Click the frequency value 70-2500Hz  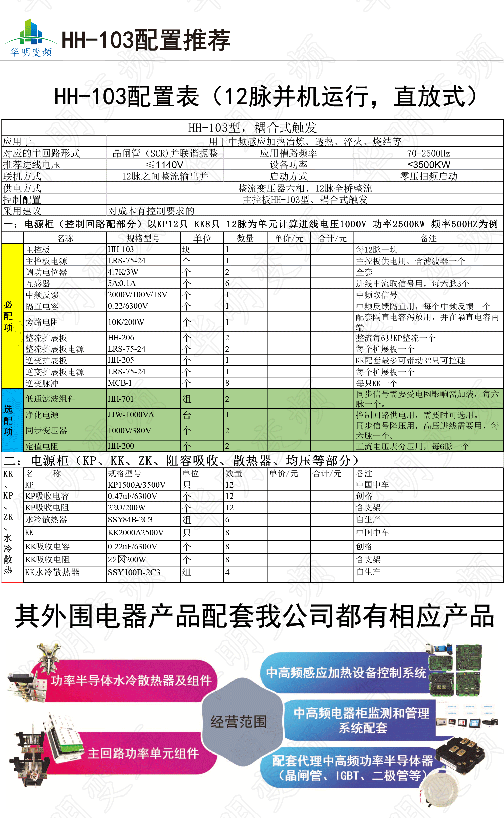[x=428, y=153]
